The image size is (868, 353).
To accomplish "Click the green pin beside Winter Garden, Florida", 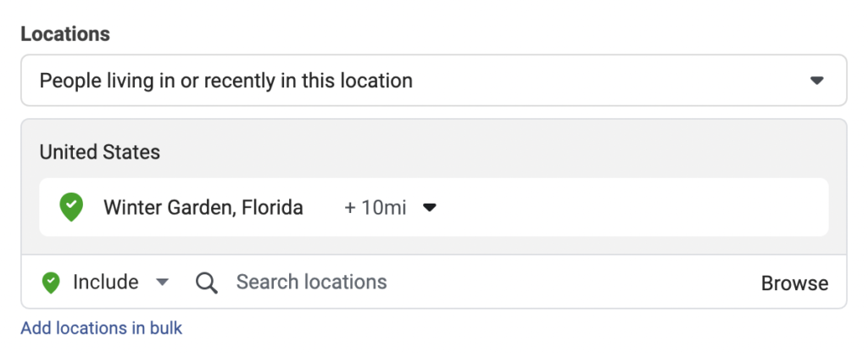I will [x=70, y=207].
